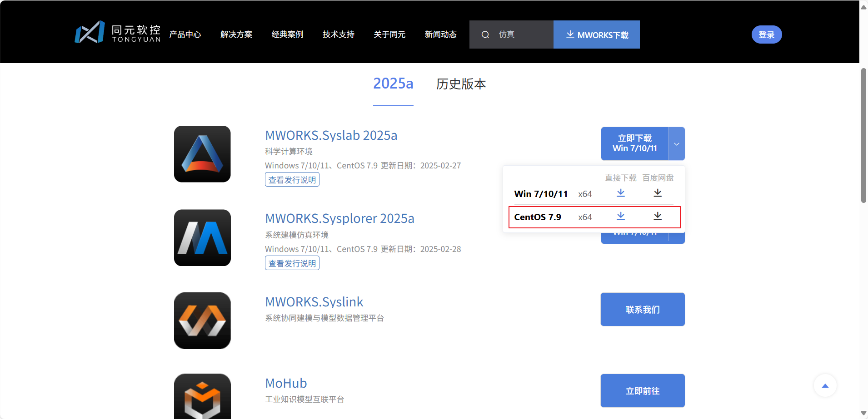Open 查看发行说明 for Sysplorer 2025a

point(292,263)
